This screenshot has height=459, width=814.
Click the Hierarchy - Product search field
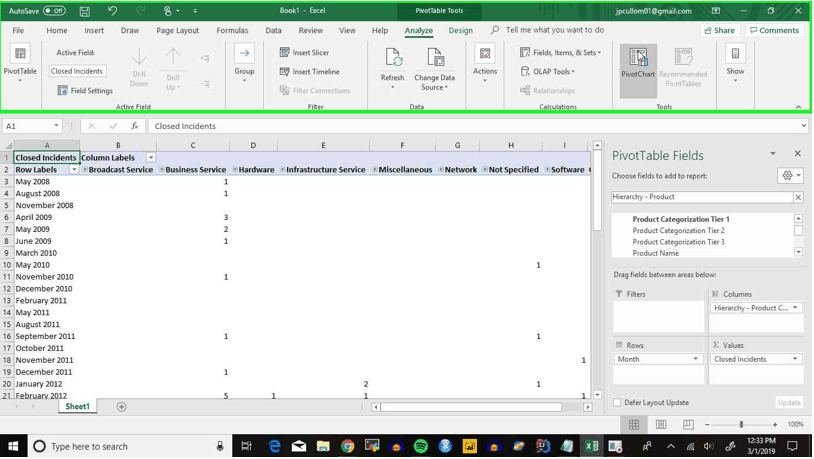coord(702,197)
